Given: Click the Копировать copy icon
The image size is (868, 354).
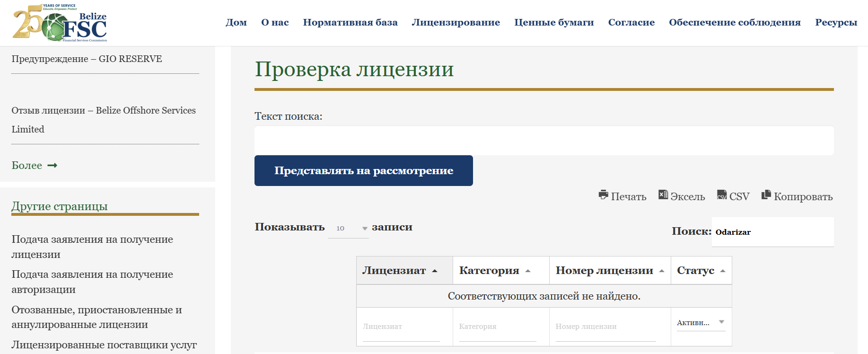Looking at the screenshot, I should point(766,195).
